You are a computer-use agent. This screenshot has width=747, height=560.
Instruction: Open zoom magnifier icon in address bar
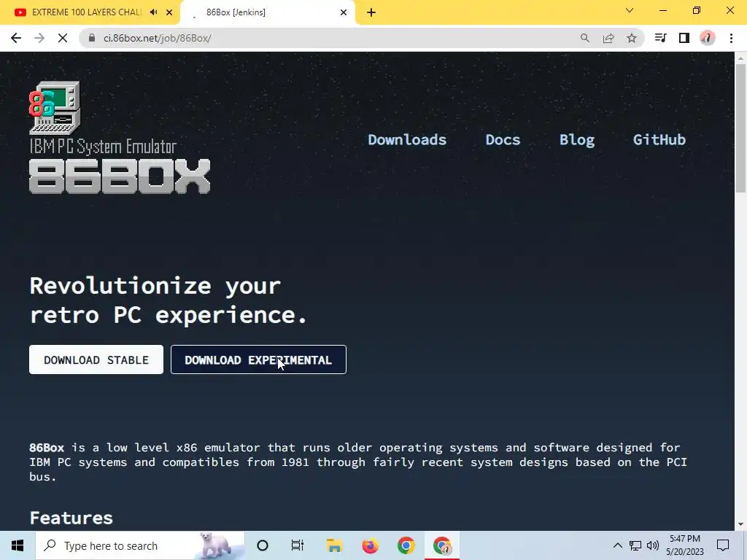point(584,38)
